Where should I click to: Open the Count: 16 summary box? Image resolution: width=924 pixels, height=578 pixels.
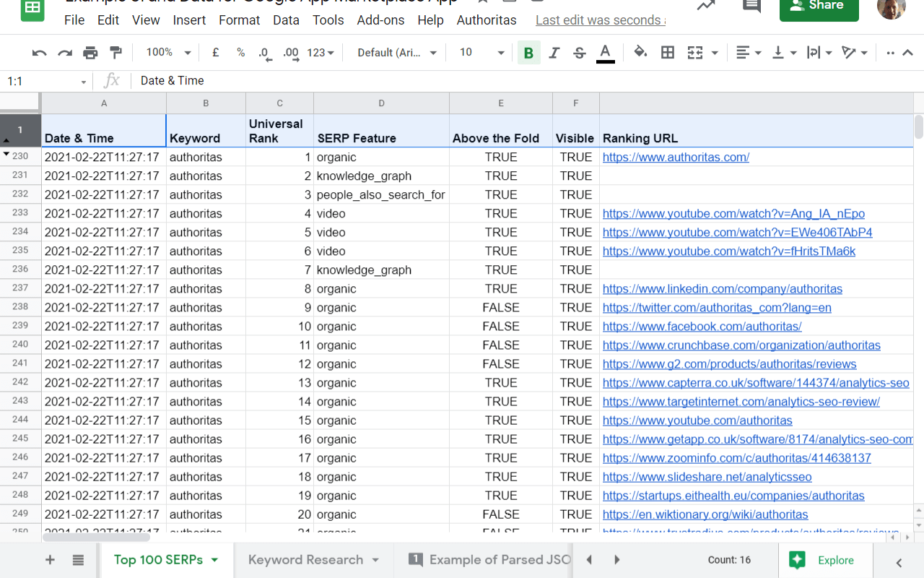730,560
